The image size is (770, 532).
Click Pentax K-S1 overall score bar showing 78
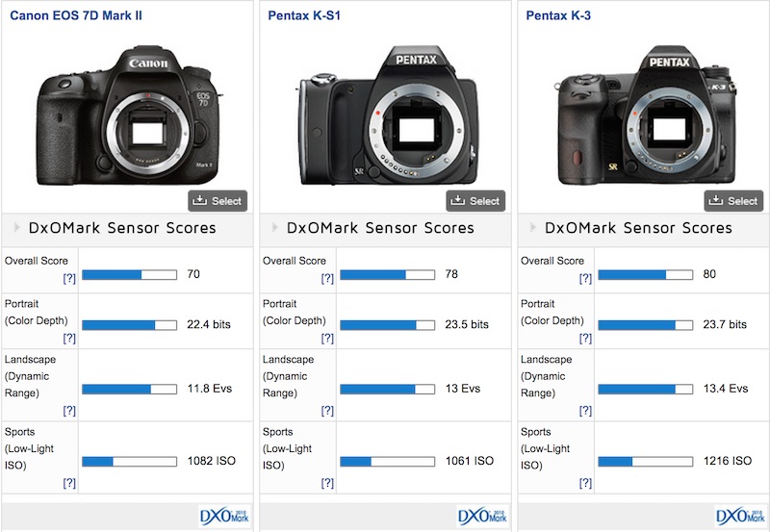388,275
